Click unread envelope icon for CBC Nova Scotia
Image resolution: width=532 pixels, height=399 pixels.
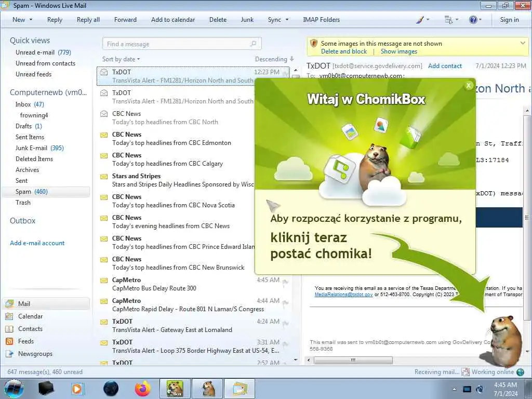tap(104, 197)
